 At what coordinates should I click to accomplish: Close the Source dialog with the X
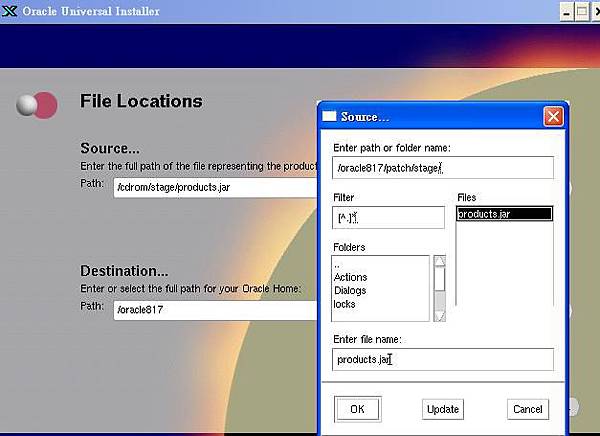coord(553,116)
